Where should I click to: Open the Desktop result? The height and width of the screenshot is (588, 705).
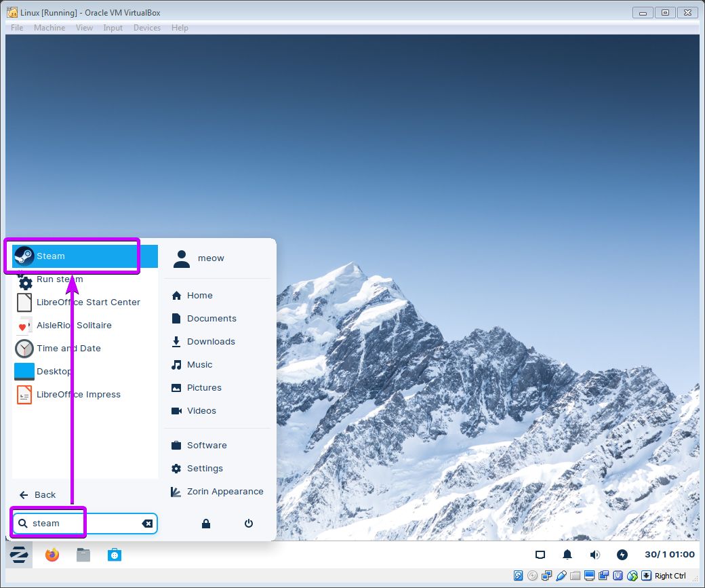(85, 371)
